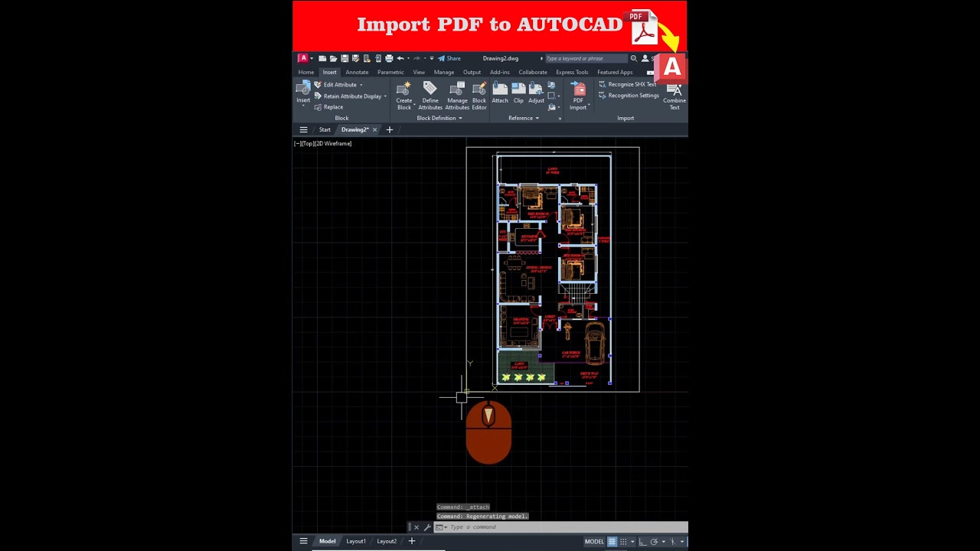Click the command line customize wrench icon

[x=427, y=527]
